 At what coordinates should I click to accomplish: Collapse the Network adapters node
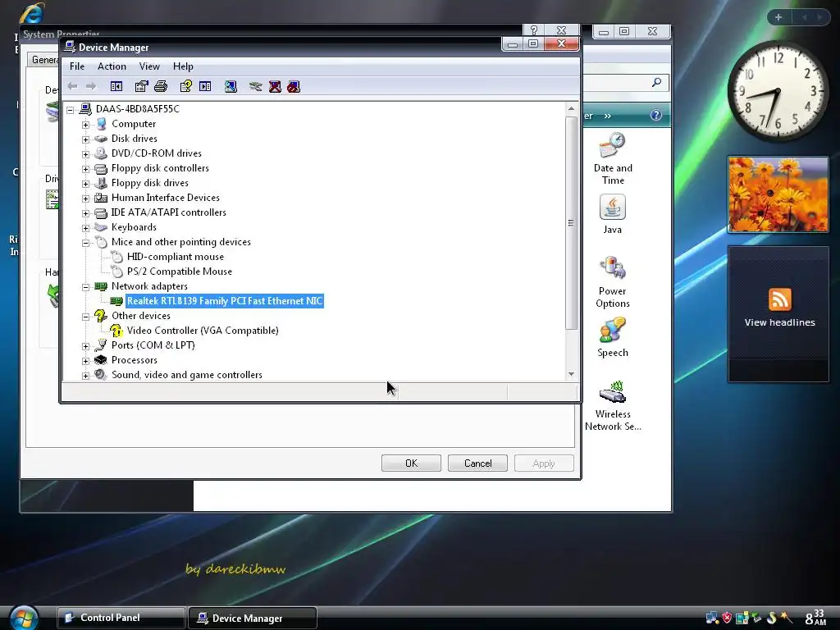tap(85, 287)
